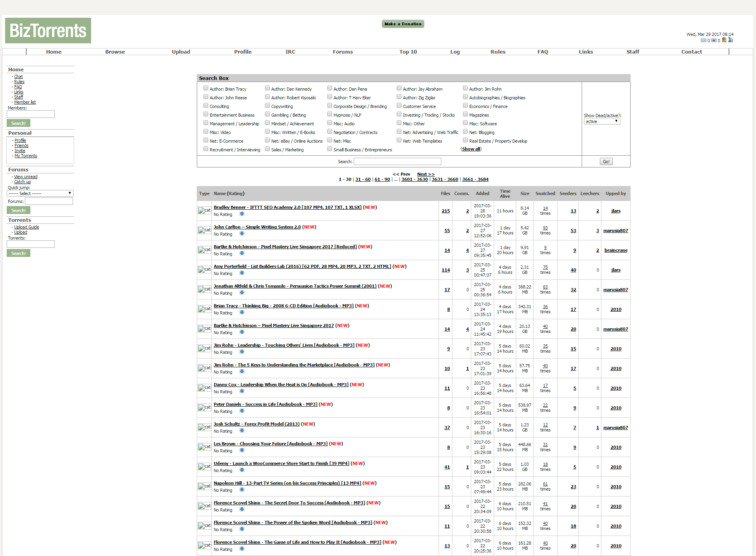
Task: Open the View unread forums link
Action: (x=26, y=177)
